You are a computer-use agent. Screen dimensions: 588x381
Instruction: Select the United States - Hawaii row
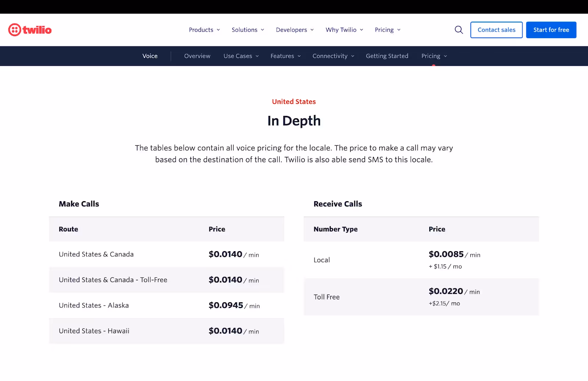coord(166,331)
